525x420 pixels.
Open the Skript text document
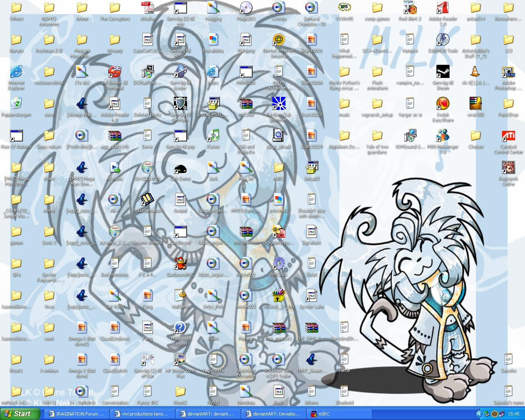click(311, 264)
